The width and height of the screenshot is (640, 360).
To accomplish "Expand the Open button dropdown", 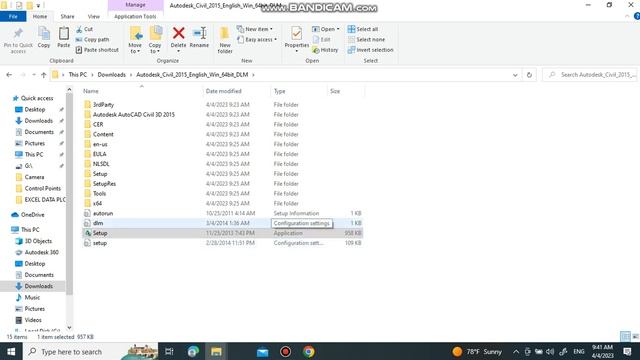I will 338,29.
